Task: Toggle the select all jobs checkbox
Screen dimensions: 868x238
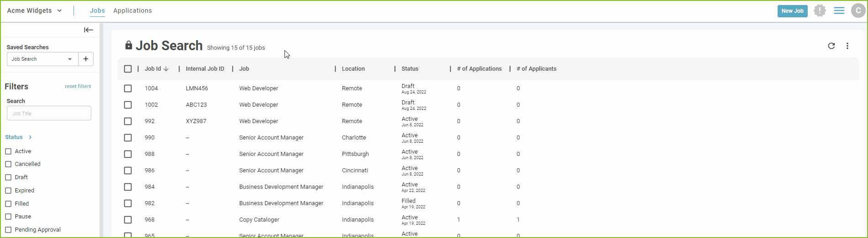Action: 128,69
